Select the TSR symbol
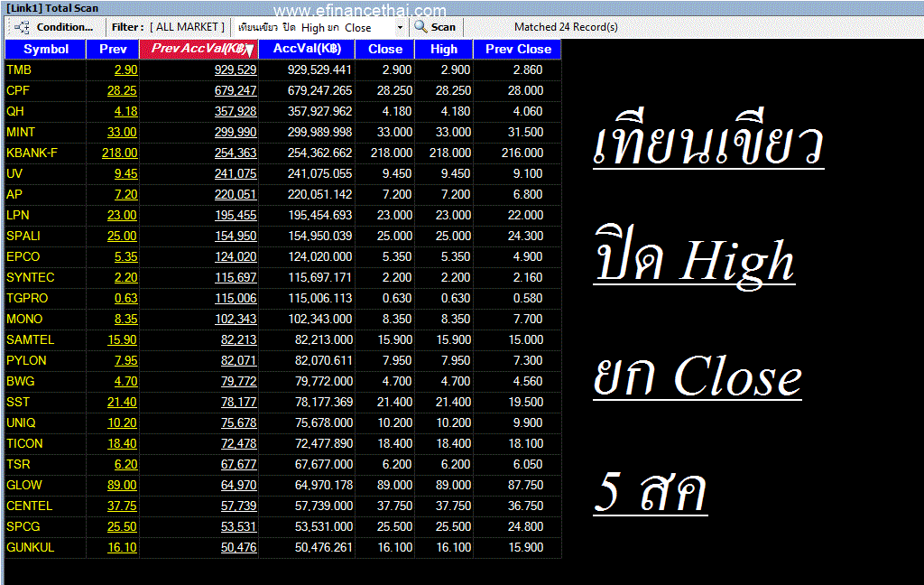This screenshot has height=585, width=924. click(18, 464)
